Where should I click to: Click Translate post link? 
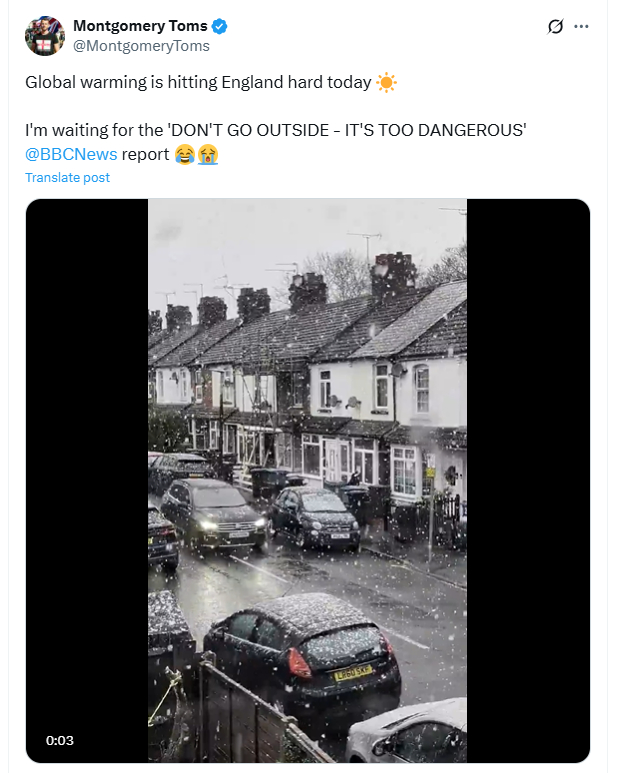tap(67, 178)
